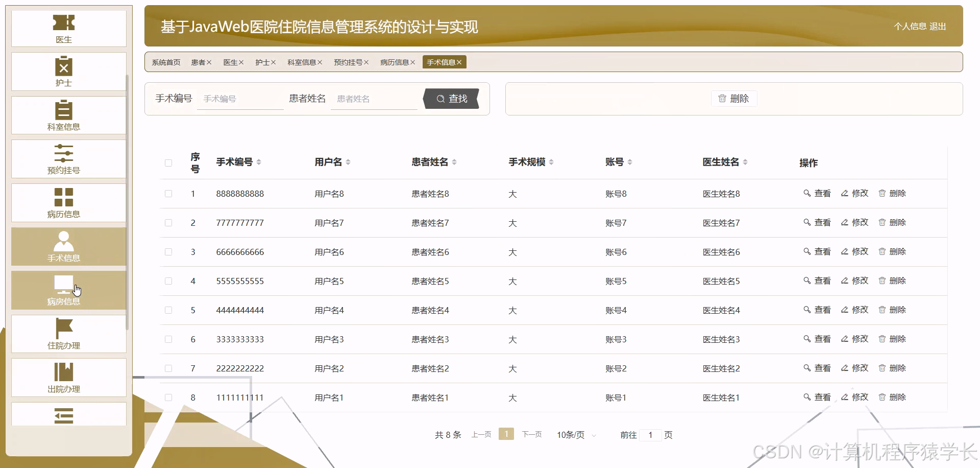Open the 10条/页 page size dropdown

coord(575,435)
